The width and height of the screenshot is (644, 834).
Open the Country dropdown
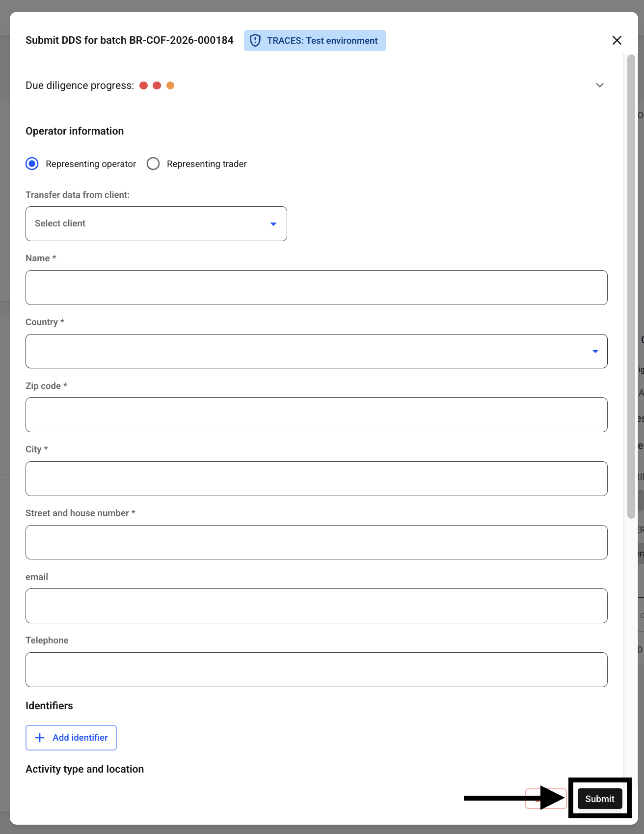pos(317,351)
